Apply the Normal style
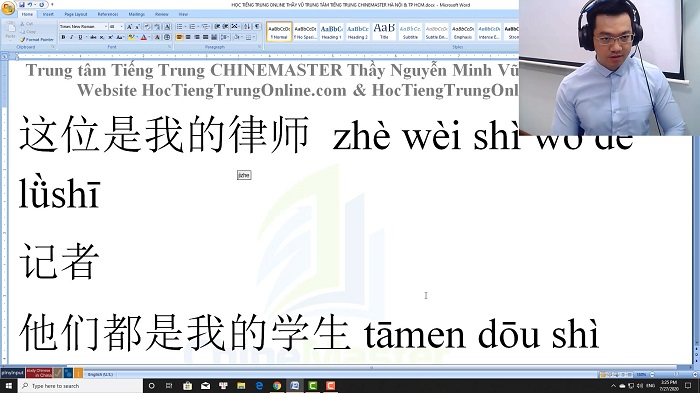Image resolution: width=700 pixels, height=393 pixels. (x=279, y=32)
